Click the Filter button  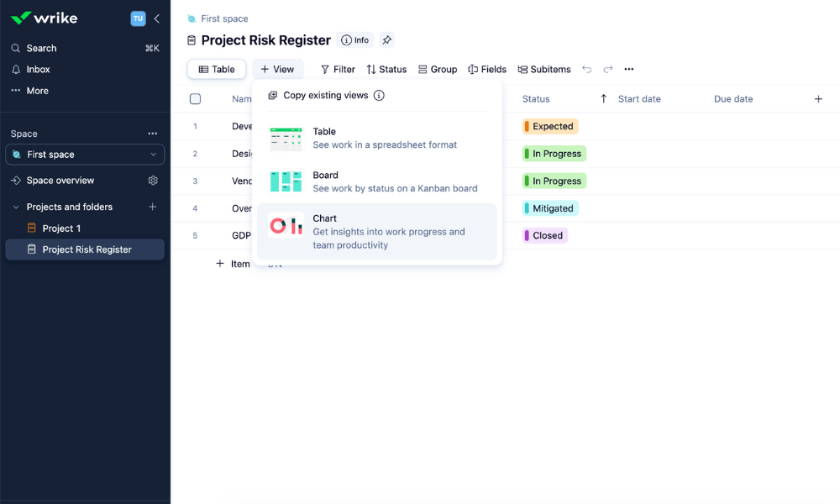338,70
